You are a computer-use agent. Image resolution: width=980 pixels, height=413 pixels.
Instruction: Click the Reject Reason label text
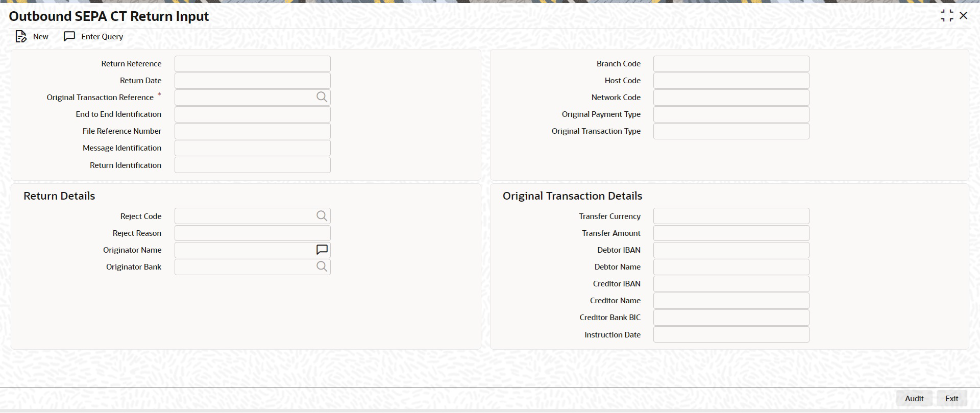coord(137,233)
